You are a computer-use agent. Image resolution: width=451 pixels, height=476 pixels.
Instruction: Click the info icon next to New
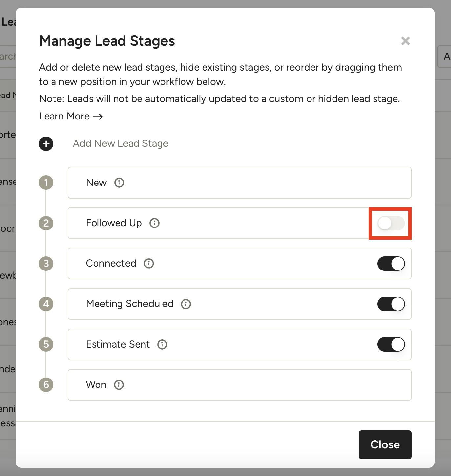tap(119, 183)
